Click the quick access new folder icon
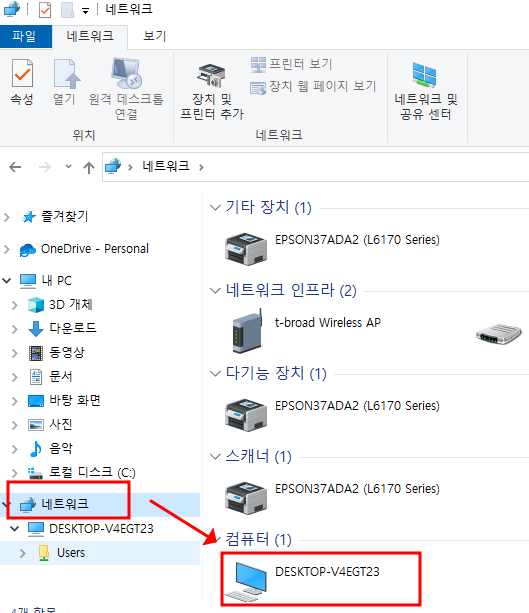Viewport: 529px width, 613px height. [67, 10]
